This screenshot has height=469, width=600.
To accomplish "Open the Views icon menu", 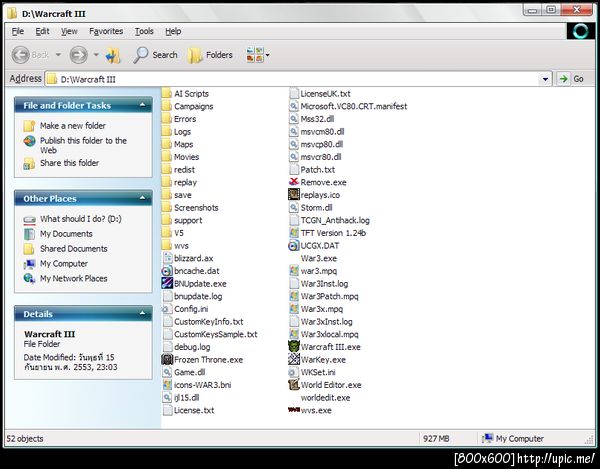I will click(255, 55).
